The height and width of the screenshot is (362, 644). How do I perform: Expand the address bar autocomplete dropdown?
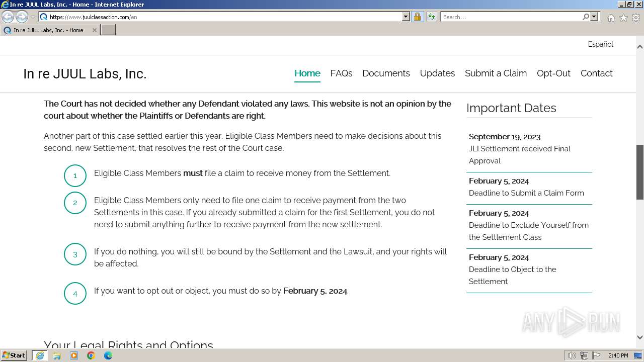coord(406,17)
